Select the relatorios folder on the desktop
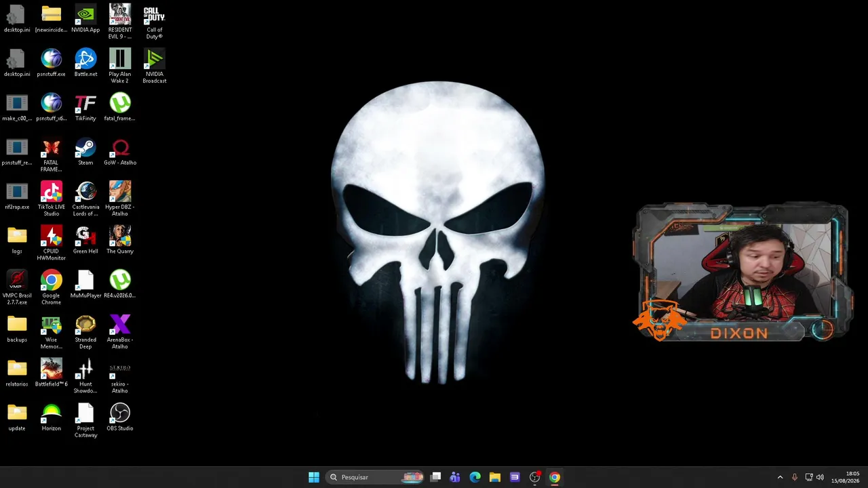Image resolution: width=868 pixels, height=488 pixels. 17,373
